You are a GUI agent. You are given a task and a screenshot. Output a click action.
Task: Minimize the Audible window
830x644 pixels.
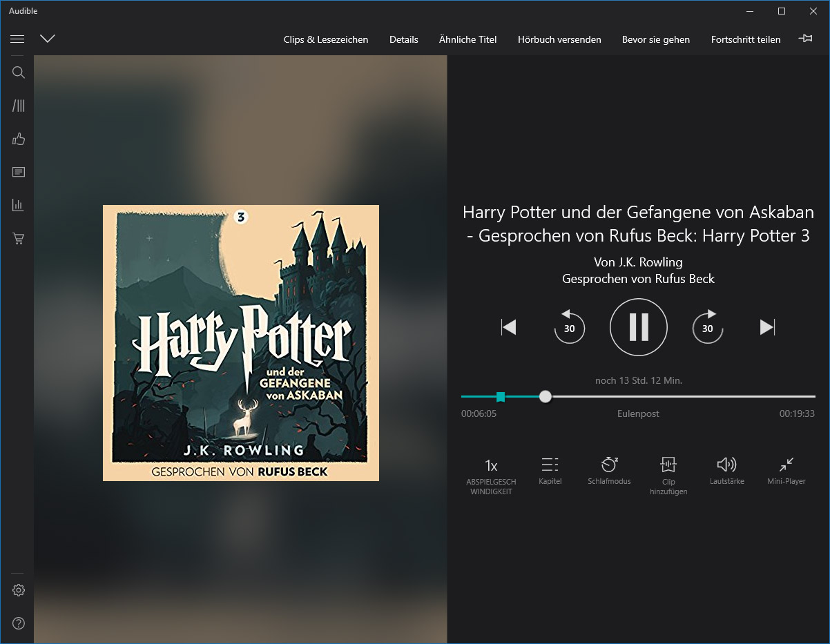point(750,11)
